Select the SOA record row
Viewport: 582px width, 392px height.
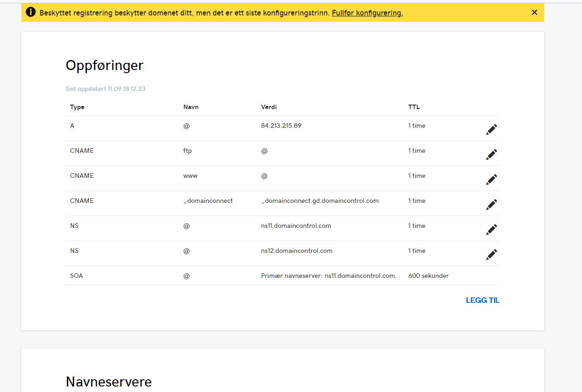pyautogui.click(x=76, y=276)
